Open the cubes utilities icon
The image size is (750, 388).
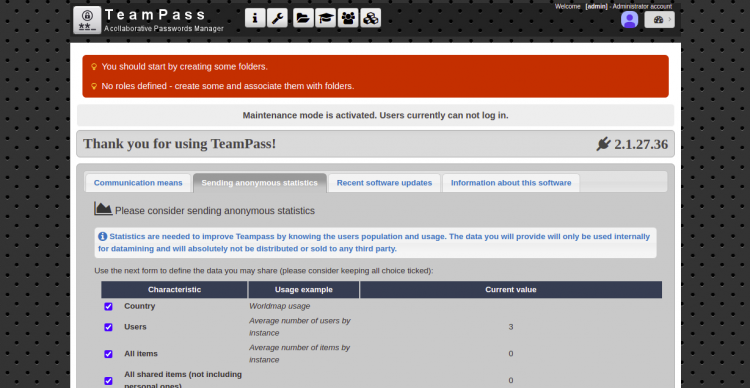pos(371,18)
